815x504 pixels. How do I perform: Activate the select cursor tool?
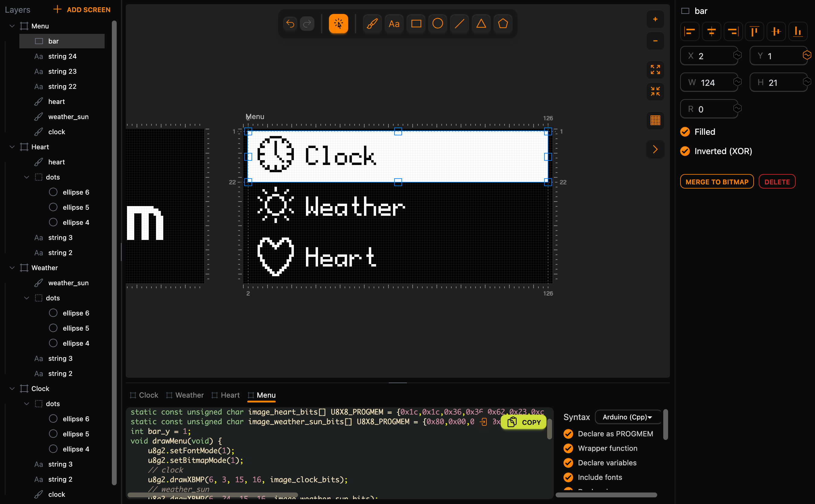pos(339,24)
